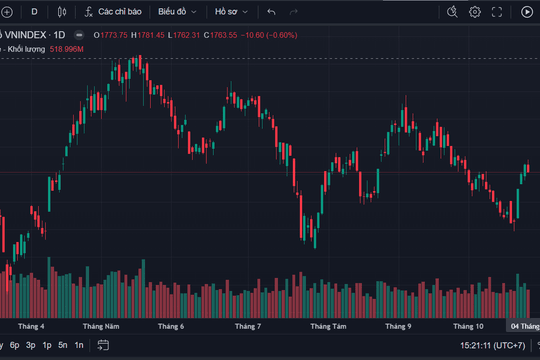This screenshot has width=540, height=360.
Task: Expand the Biểu đồ dropdown
Action: click(177, 12)
